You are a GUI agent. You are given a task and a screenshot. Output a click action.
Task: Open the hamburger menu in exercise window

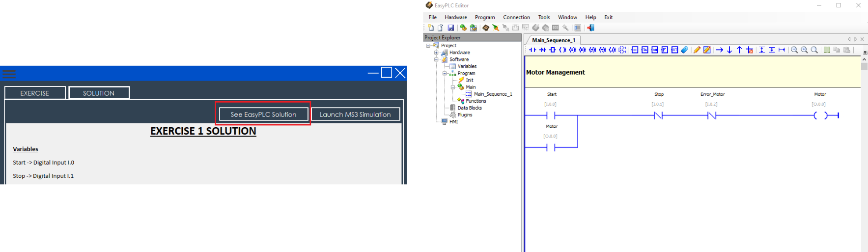point(9,74)
